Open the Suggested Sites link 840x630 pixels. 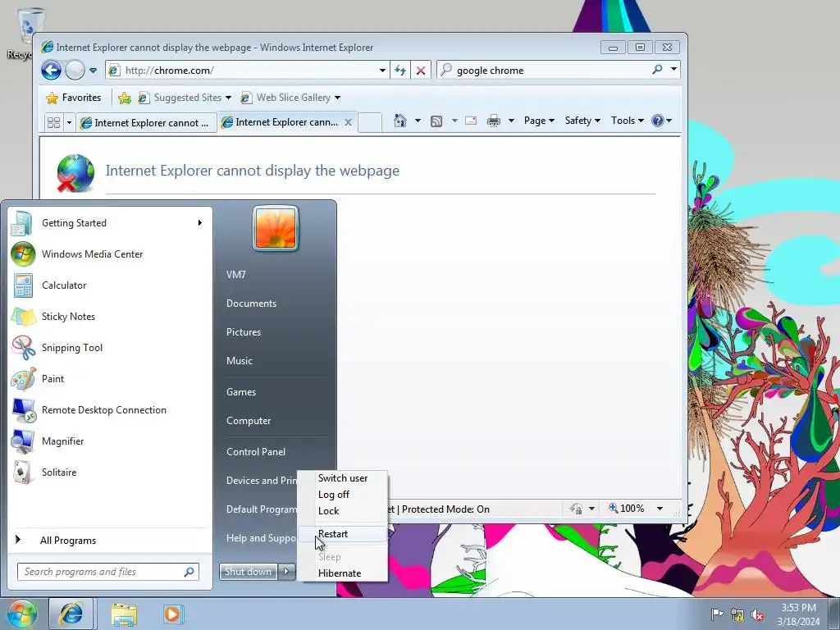coord(185,98)
